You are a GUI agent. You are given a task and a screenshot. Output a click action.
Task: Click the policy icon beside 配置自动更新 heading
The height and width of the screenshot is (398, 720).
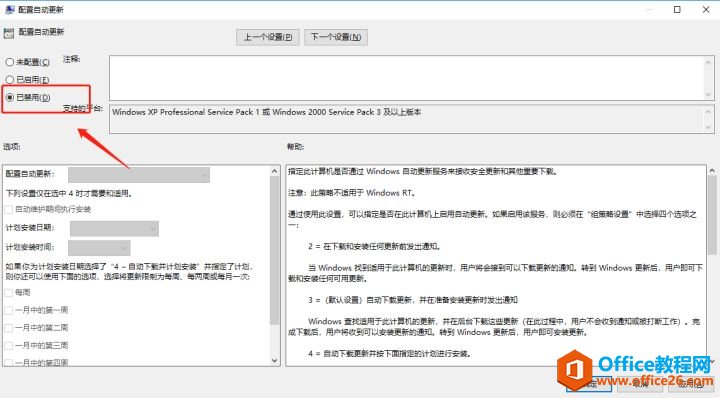click(x=9, y=33)
